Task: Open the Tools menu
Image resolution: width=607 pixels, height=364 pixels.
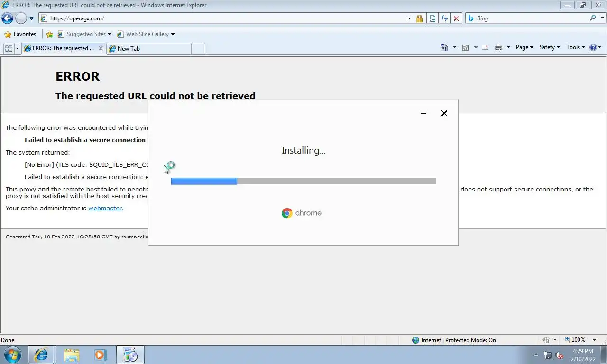Action: 576,47
